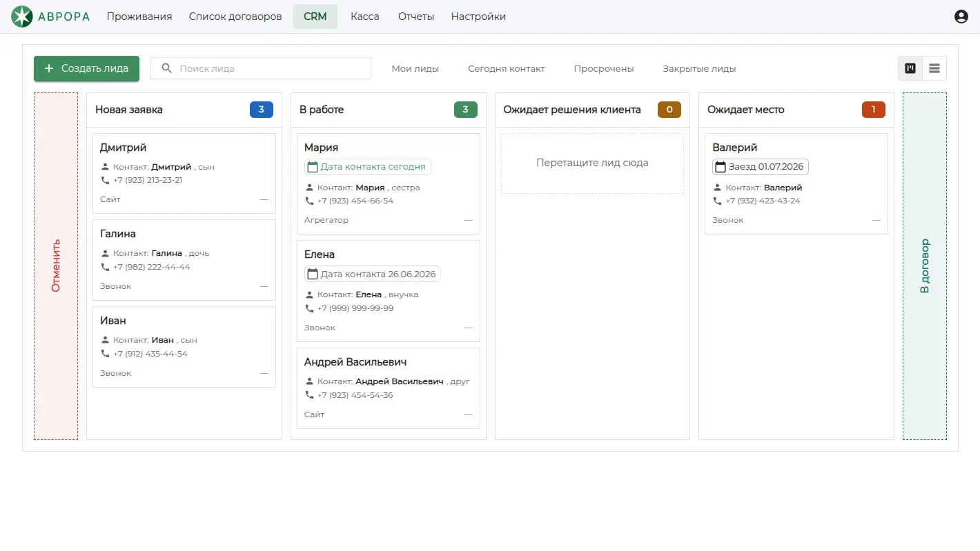The height and width of the screenshot is (551, 980).
Task: Click the Создать лида button
Action: (x=86, y=68)
